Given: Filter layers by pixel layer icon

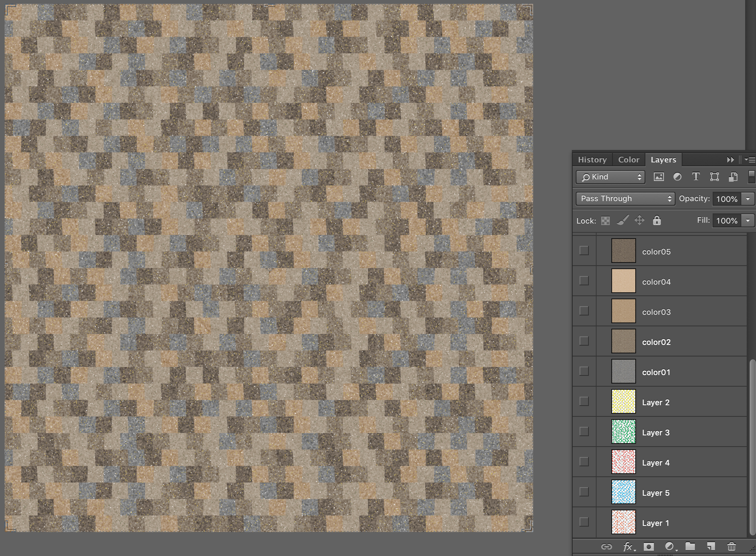Looking at the screenshot, I should (x=659, y=177).
